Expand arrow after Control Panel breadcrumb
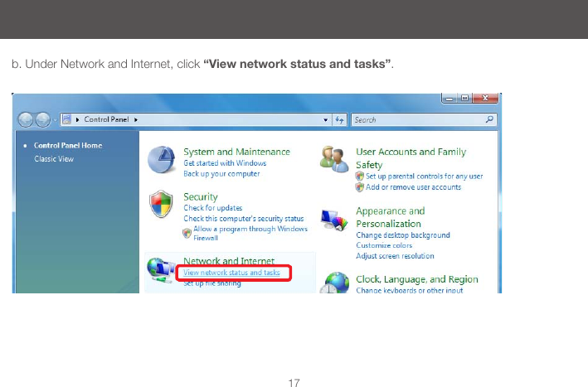Image resolution: width=588 pixels, height=387 pixels. click(136, 120)
